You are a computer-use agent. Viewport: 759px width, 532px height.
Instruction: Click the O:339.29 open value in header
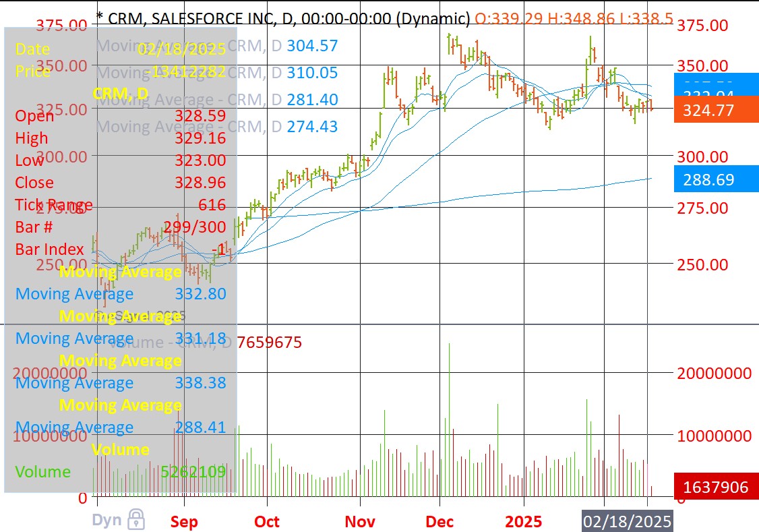point(509,18)
